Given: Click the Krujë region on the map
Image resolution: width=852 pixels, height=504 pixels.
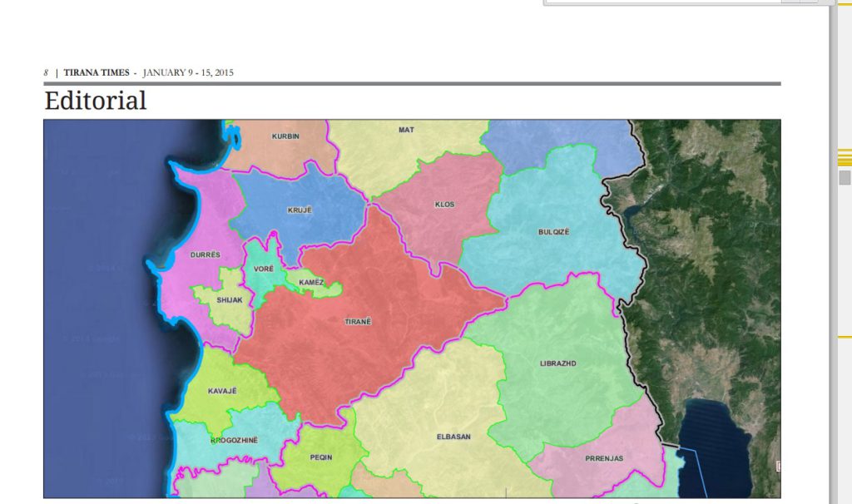Looking at the screenshot, I should coord(300,210).
